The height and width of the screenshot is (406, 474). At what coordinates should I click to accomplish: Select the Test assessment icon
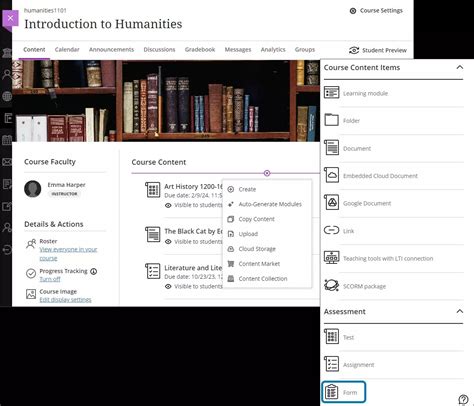(331, 336)
